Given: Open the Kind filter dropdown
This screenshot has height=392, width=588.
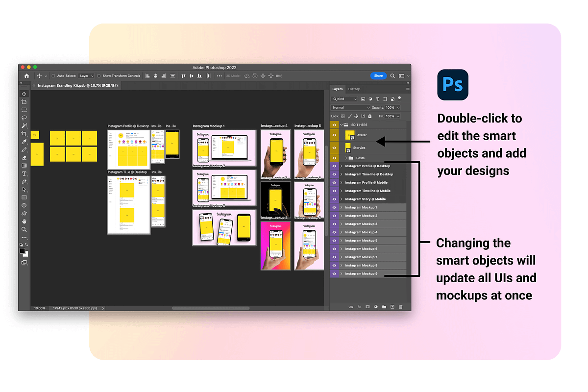Looking at the screenshot, I should (x=344, y=99).
